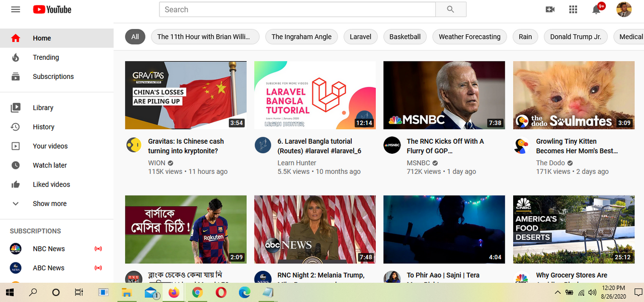Select the All filter chip
The height and width of the screenshot is (302, 644).
pyautogui.click(x=135, y=37)
